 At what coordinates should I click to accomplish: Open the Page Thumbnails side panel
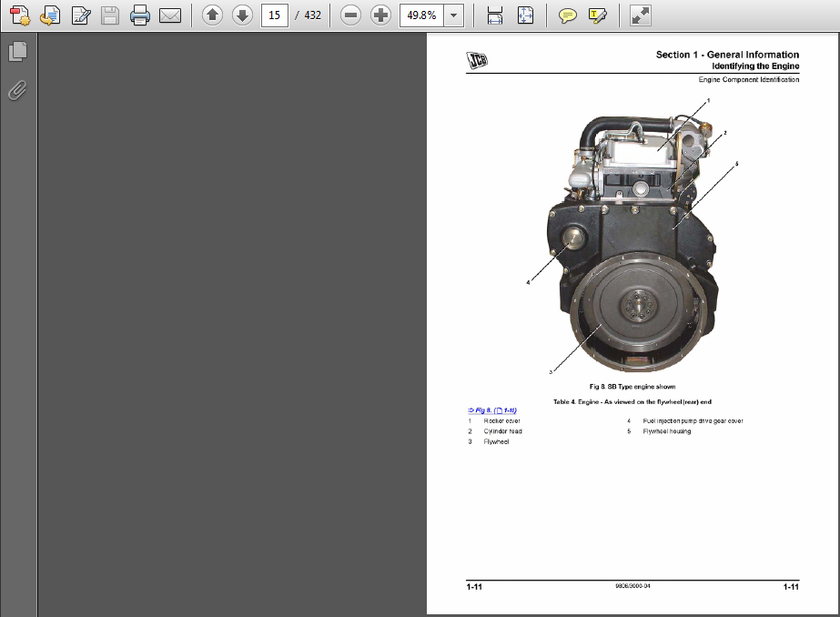point(17,53)
